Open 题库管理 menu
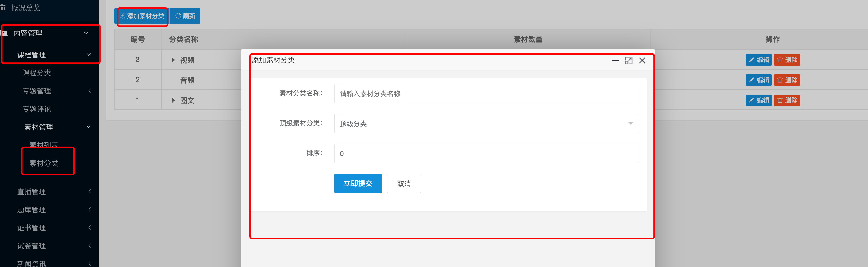The height and width of the screenshot is (267, 868). (x=32, y=210)
